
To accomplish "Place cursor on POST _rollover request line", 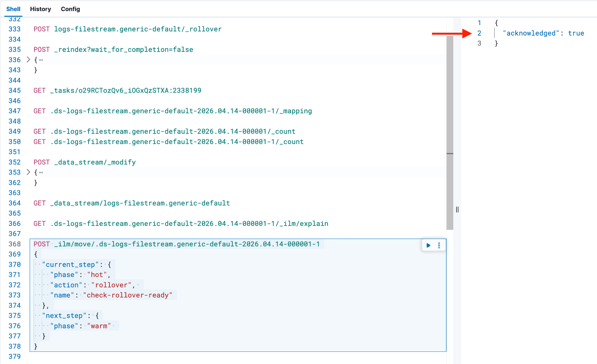I will (127, 29).
